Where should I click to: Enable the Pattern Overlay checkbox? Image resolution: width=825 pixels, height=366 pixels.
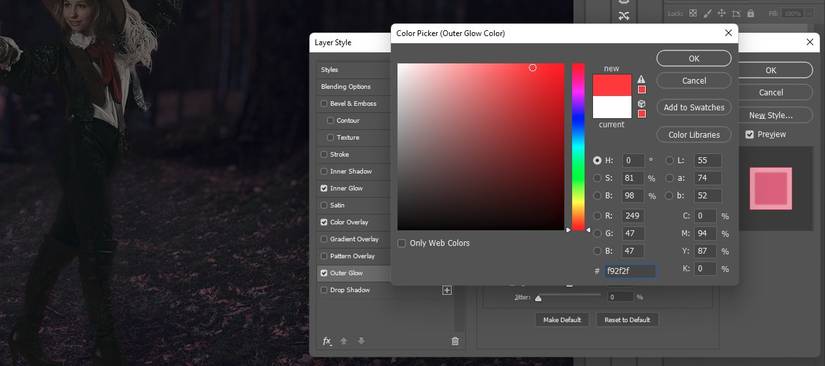coord(324,256)
